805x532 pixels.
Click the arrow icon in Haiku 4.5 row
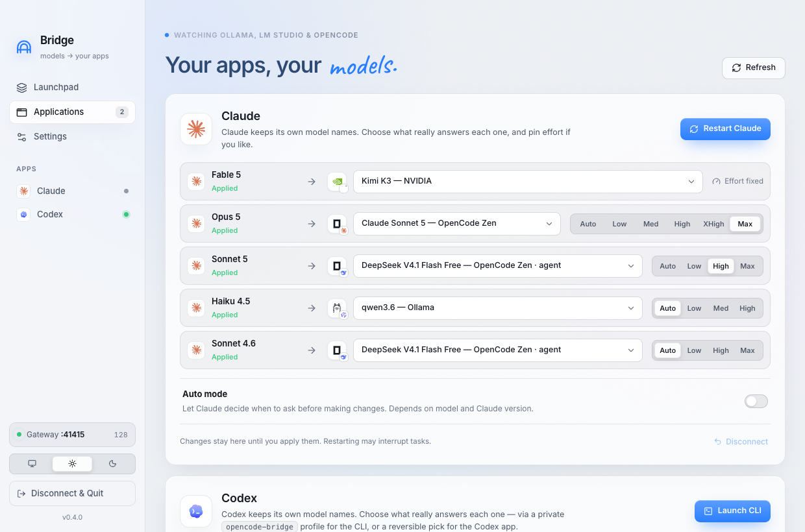312,308
